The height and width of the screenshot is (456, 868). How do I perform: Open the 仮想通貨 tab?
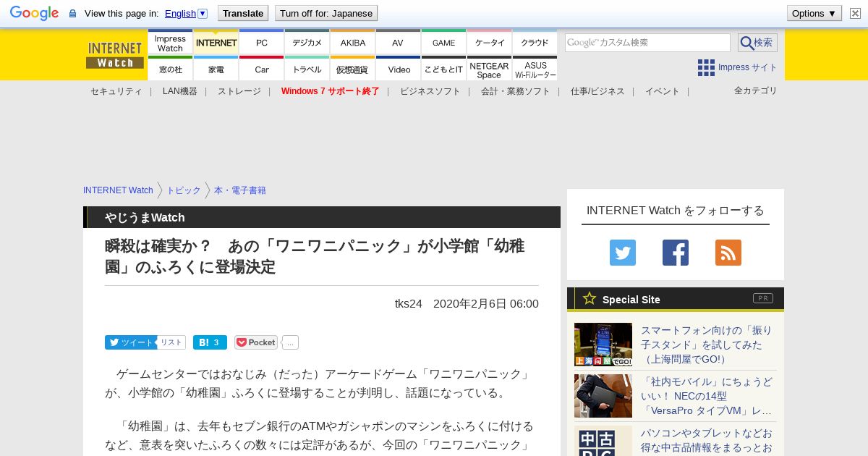tap(352, 69)
